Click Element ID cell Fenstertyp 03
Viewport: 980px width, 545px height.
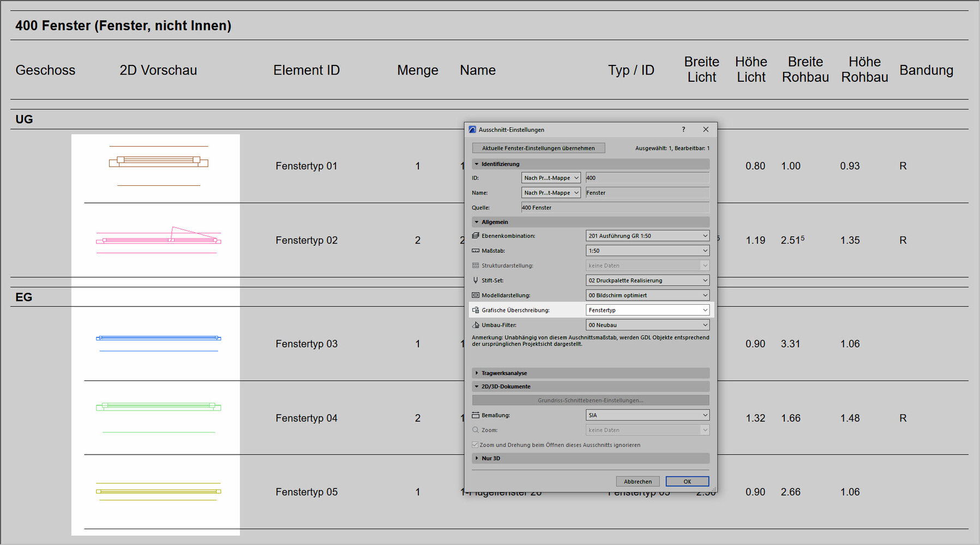click(306, 344)
